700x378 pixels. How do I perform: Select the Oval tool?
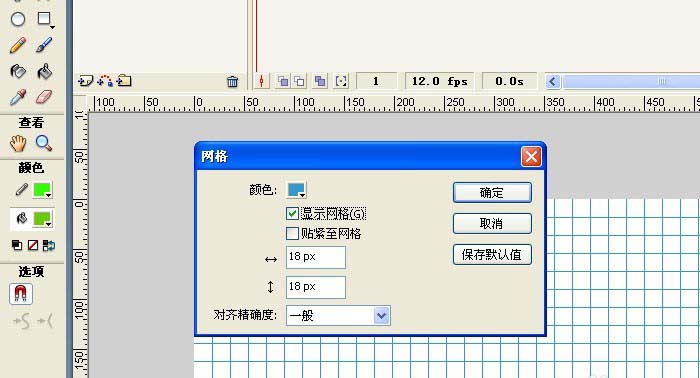pyautogui.click(x=18, y=19)
